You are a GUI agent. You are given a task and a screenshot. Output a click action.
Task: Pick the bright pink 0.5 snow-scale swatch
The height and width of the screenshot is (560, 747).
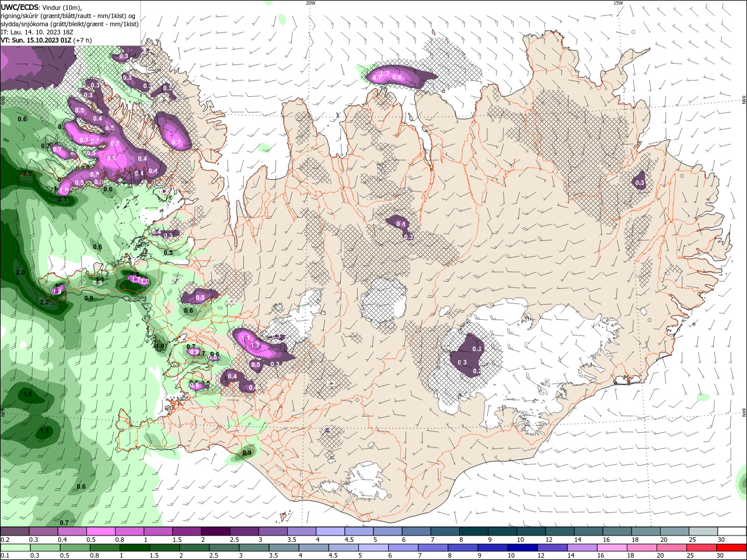pyautogui.click(x=100, y=531)
